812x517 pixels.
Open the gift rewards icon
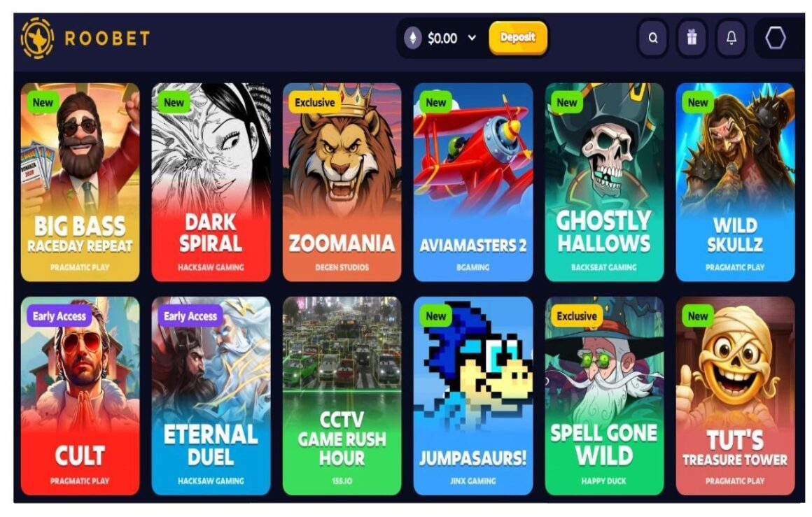(x=692, y=38)
